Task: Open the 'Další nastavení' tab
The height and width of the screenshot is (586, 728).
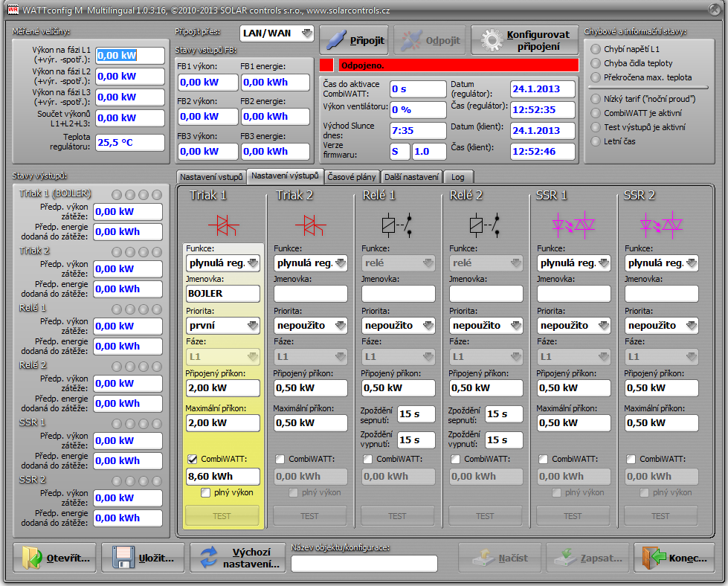Action: 411,177
